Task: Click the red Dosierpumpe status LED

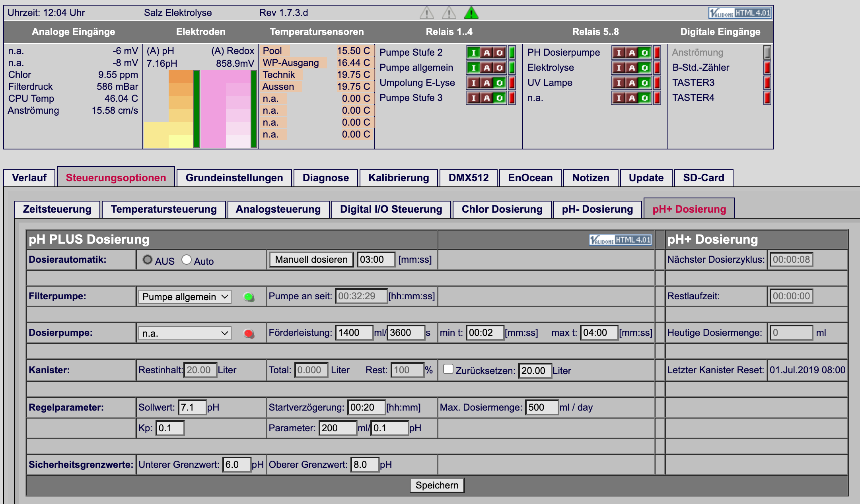Action: (x=249, y=333)
